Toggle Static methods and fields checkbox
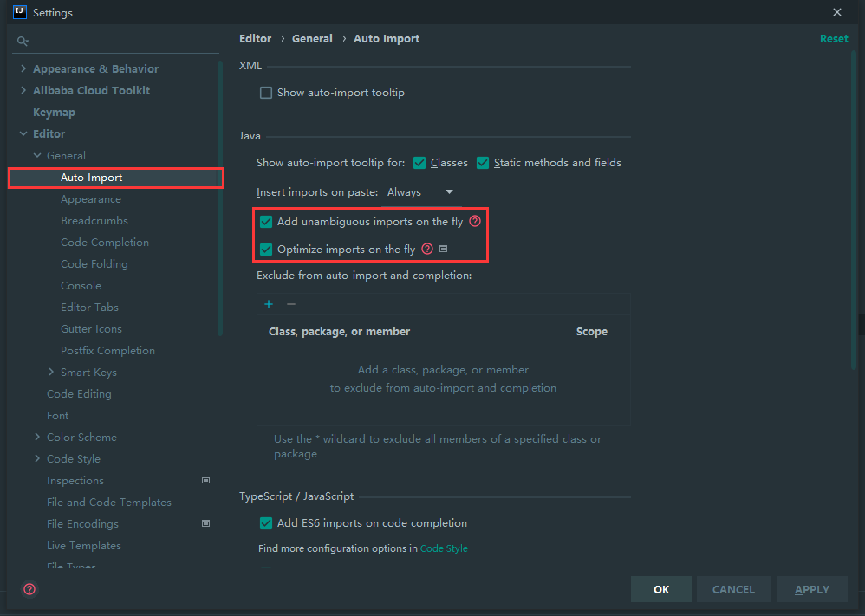Image resolution: width=865 pixels, height=616 pixels. (x=483, y=163)
